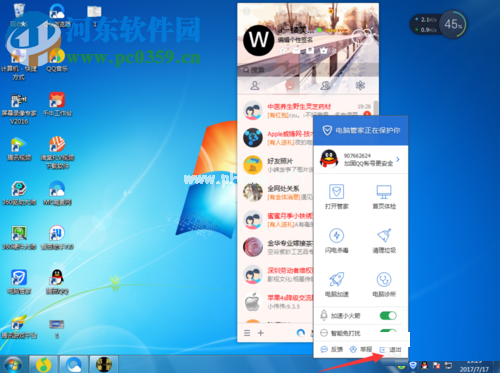Open 腾讯视频 desktop shortcut

19,149
